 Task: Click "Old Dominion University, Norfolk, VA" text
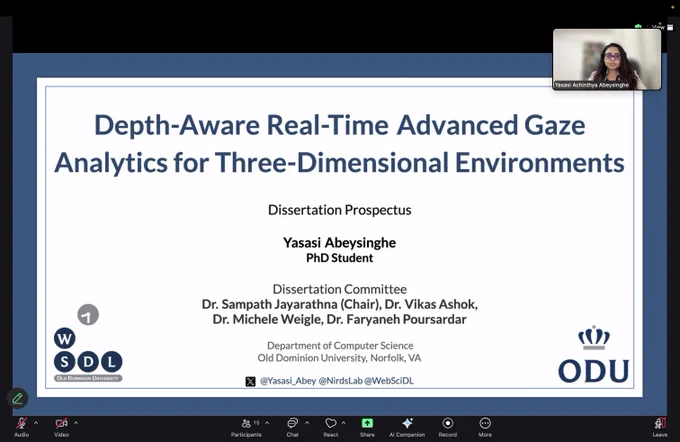tap(339, 358)
